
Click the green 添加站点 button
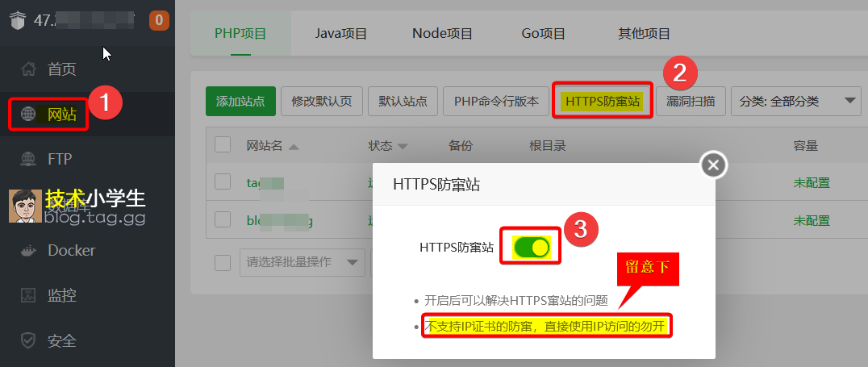point(240,102)
